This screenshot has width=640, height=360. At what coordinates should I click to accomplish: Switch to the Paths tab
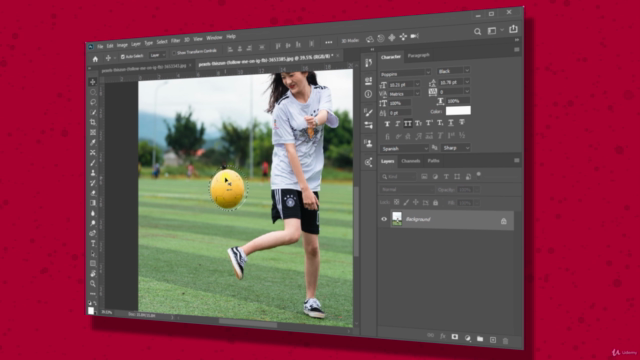point(433,160)
